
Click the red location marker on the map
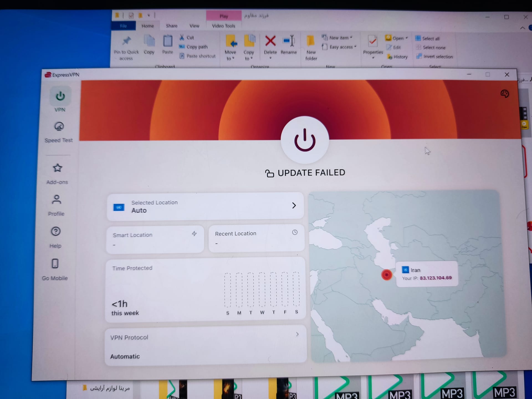(x=387, y=275)
